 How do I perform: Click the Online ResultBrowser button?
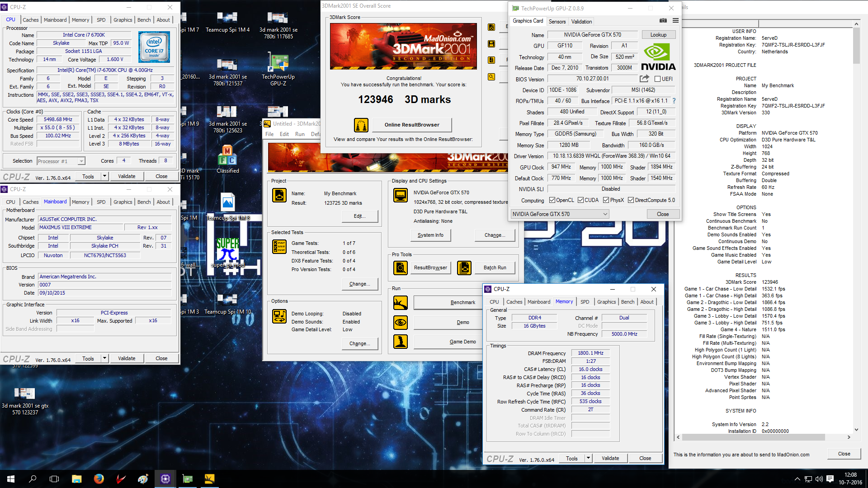click(x=412, y=125)
